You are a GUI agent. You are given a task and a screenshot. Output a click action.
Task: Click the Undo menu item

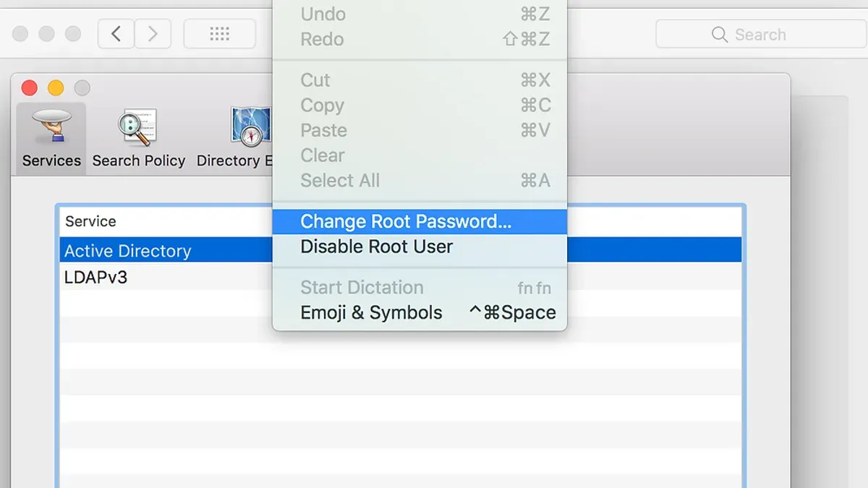pos(420,14)
